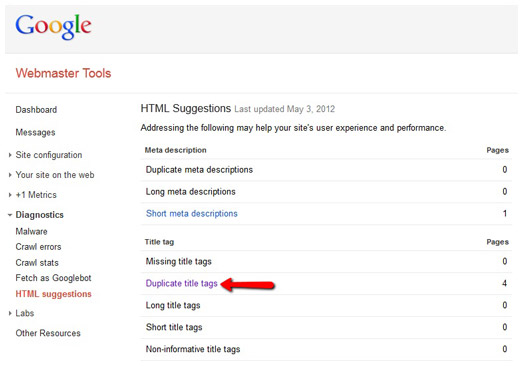Click Pages header in Meta description table
Image resolution: width=523 pixels, height=366 pixels.
click(x=497, y=150)
